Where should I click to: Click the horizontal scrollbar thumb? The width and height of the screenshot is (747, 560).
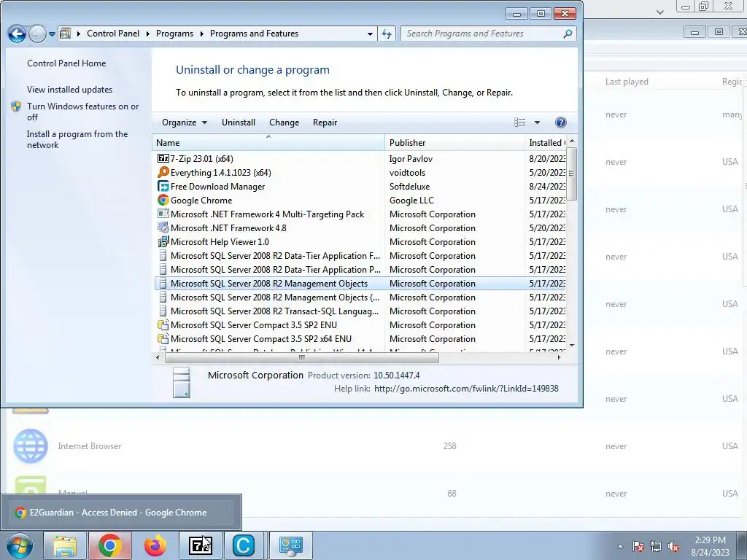tap(301, 357)
